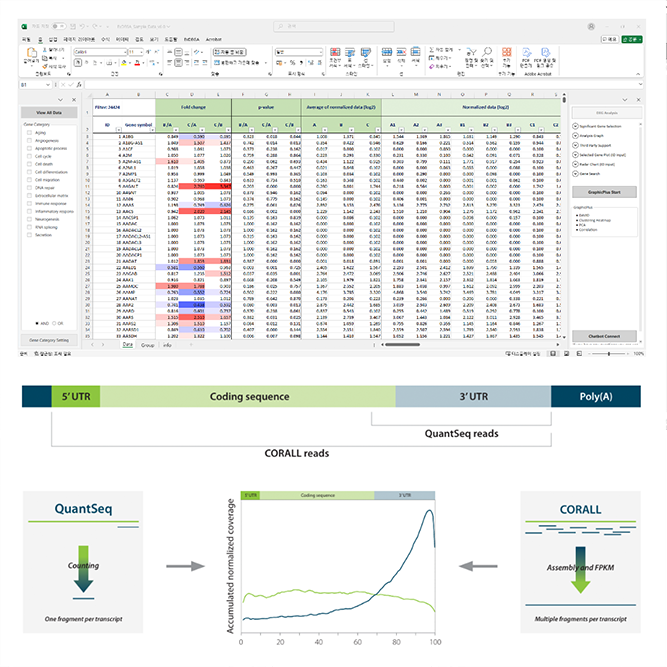Click the green Share button
This screenshot has width=667, height=667.
point(632,39)
